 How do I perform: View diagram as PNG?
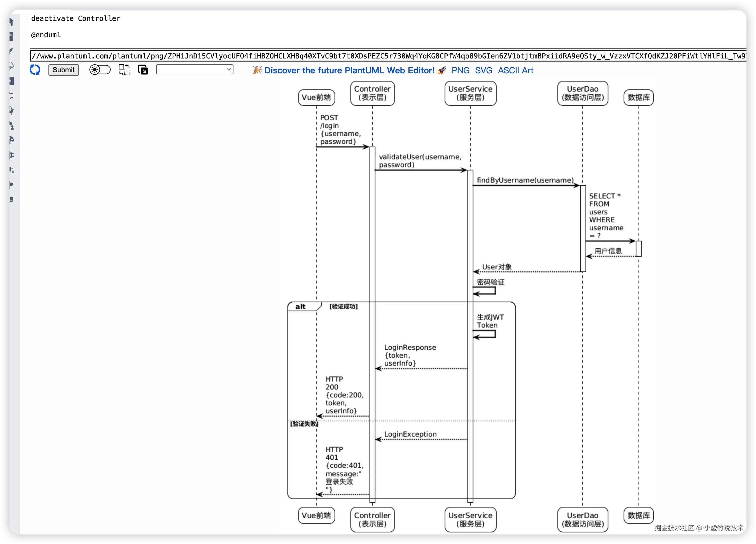pos(460,70)
